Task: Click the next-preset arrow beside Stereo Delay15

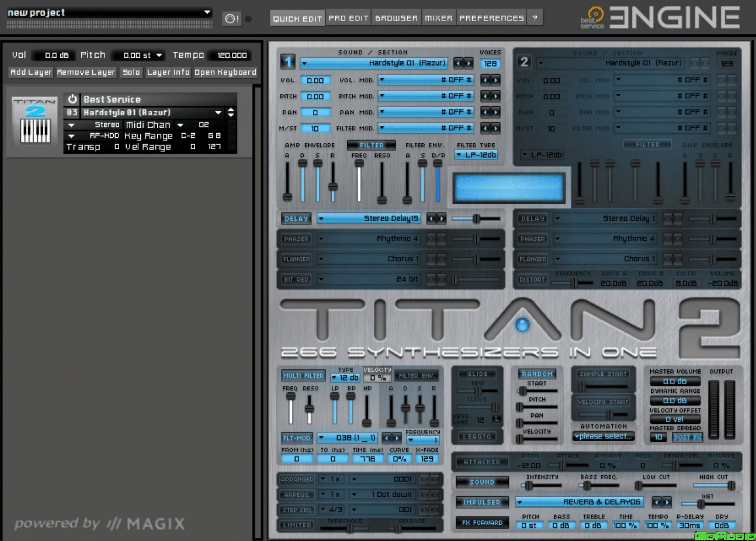Action: [442, 219]
